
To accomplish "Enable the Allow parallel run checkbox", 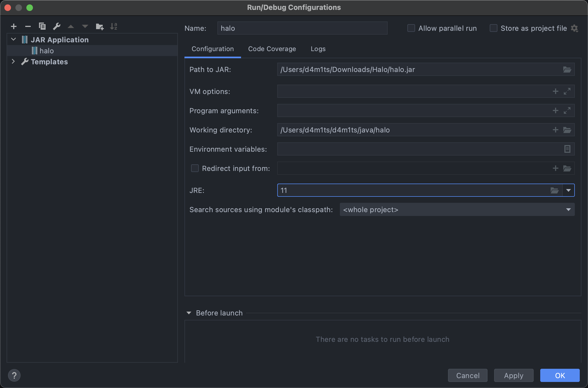I will point(411,28).
